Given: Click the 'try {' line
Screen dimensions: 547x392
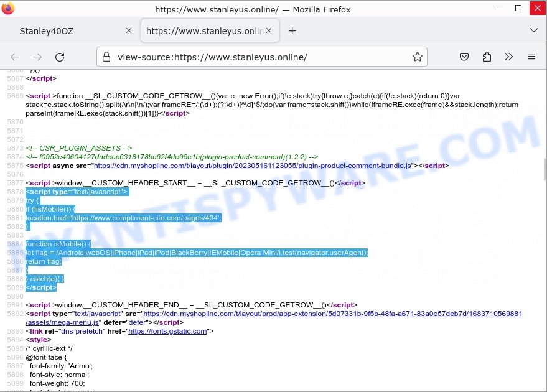Looking at the screenshot, I should [32, 200].
